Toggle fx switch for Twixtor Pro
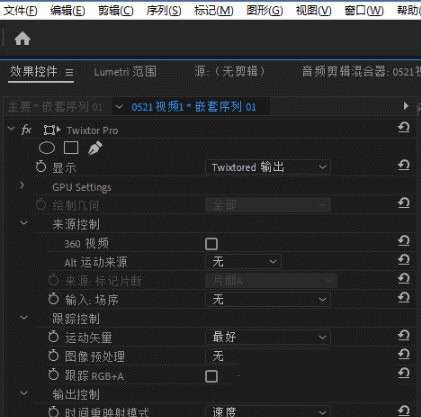 coord(26,130)
